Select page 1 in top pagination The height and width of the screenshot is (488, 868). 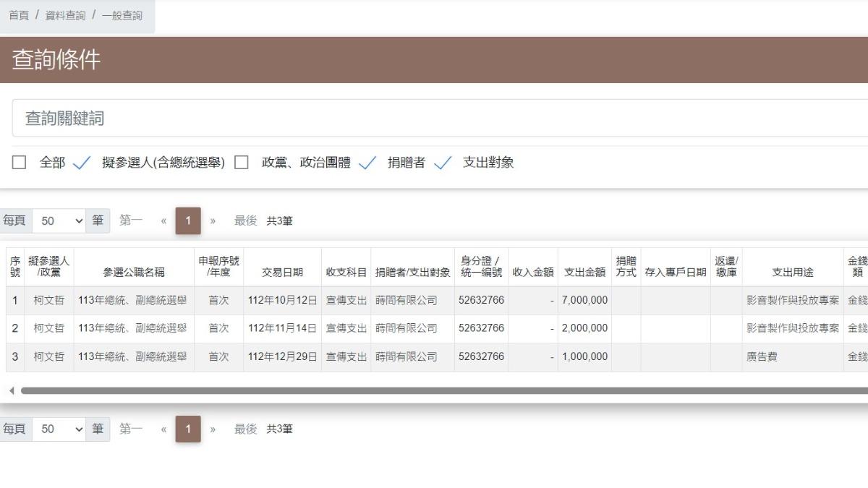pyautogui.click(x=188, y=221)
